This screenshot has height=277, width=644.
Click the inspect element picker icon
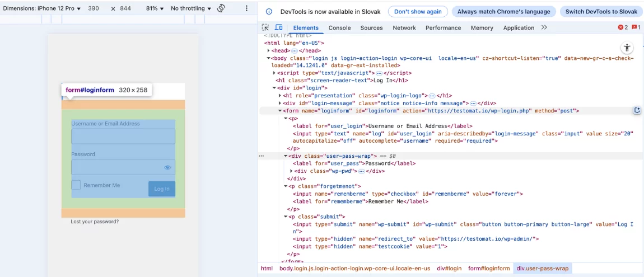(x=265, y=27)
